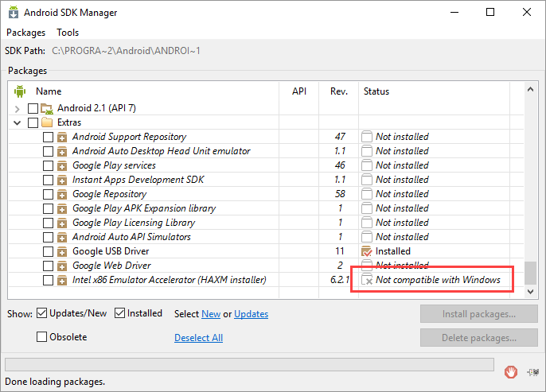Viewport: 546px width, 392px height.
Task: Click the package list scroll down arrow
Action: (530, 292)
